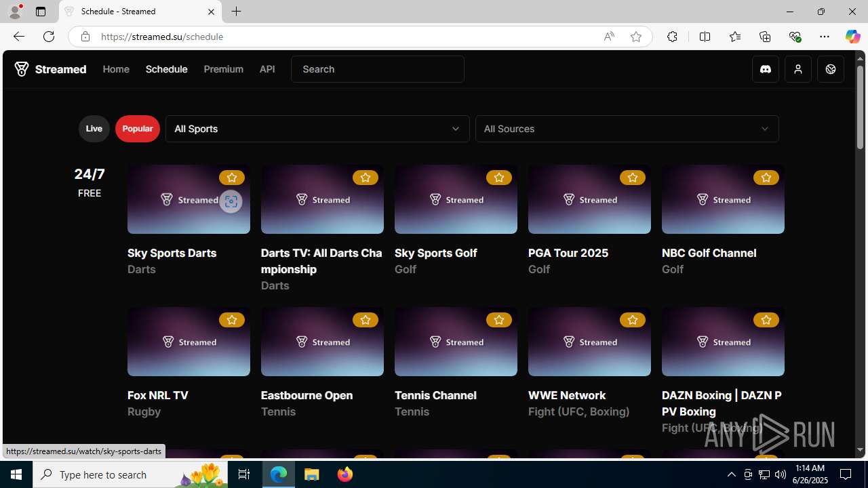Expand the All Sports dropdown

[x=317, y=129]
